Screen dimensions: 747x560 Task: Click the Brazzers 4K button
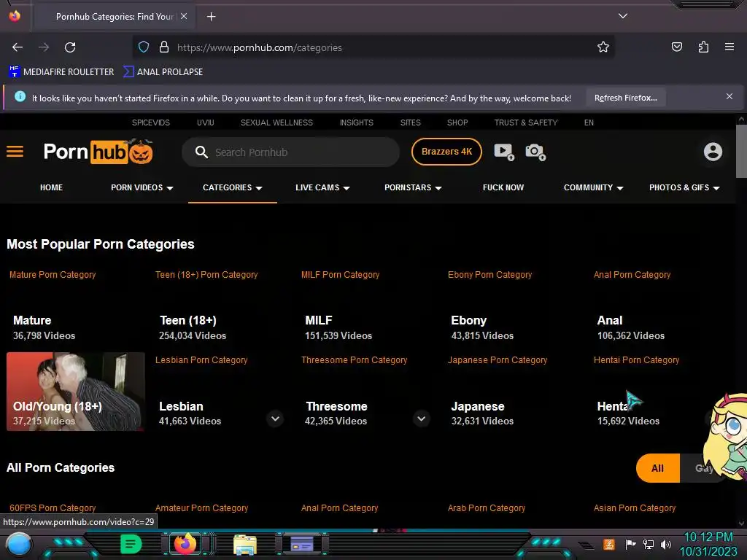446,152
